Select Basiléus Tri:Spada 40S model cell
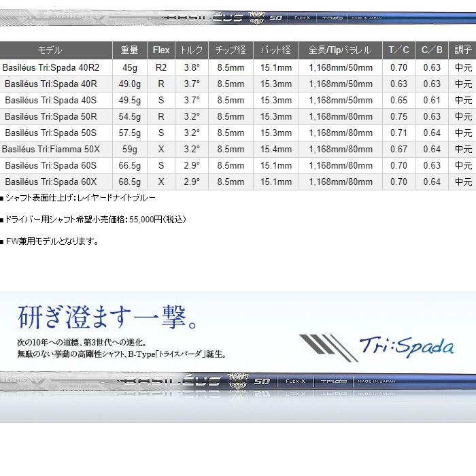476x476 pixels. tap(56, 101)
